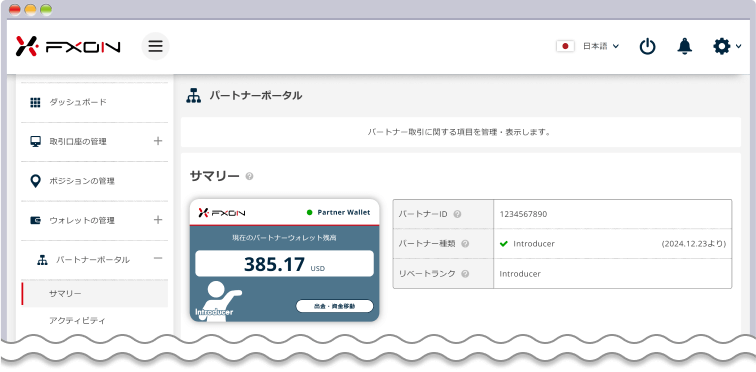The image size is (756, 372).
Task: Expand ウォレットの管理 with plus sign
Action: [x=158, y=220]
